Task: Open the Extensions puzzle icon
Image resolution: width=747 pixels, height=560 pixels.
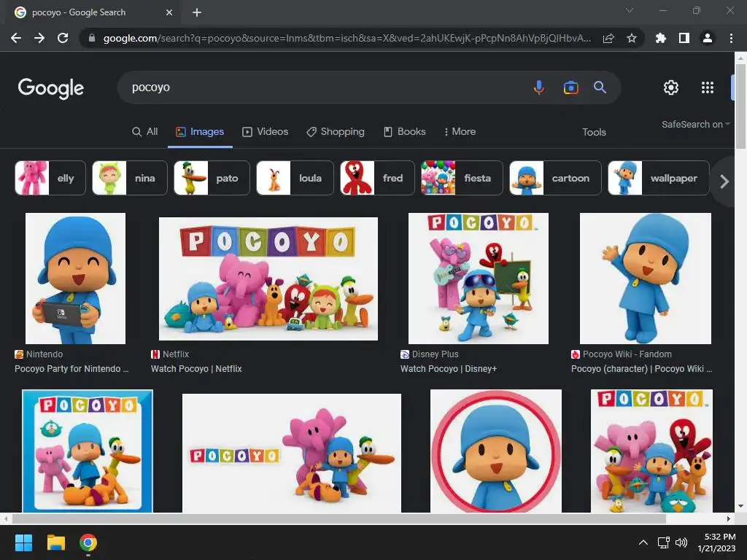Action: 661,38
